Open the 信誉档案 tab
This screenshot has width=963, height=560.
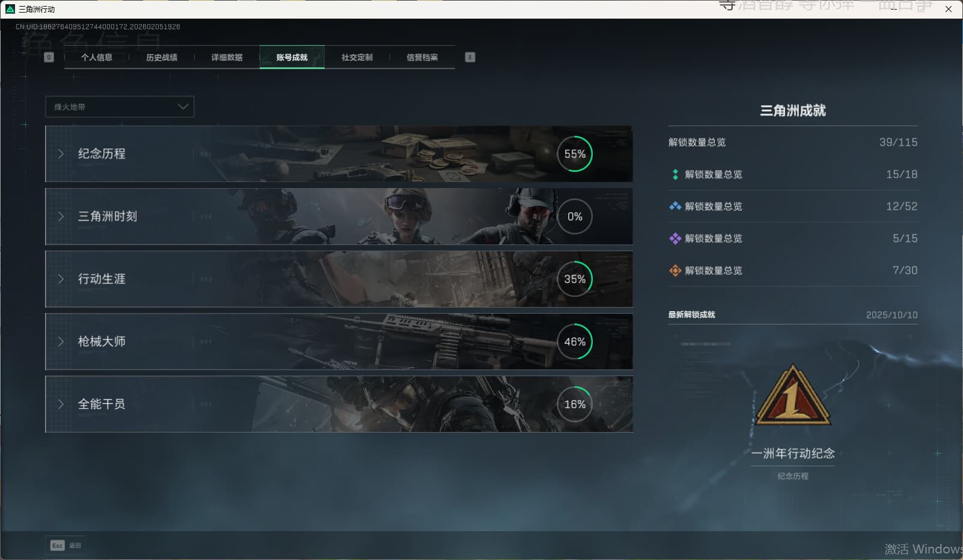point(422,57)
